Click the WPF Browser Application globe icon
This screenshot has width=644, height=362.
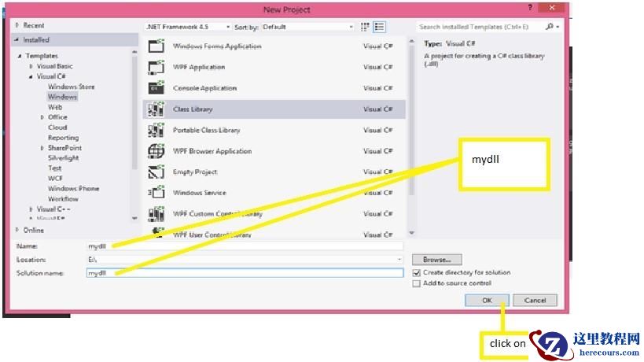pos(156,151)
